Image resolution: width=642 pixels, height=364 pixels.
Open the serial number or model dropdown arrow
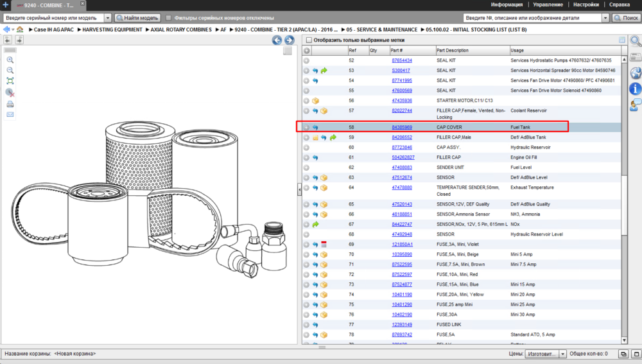[x=107, y=18]
